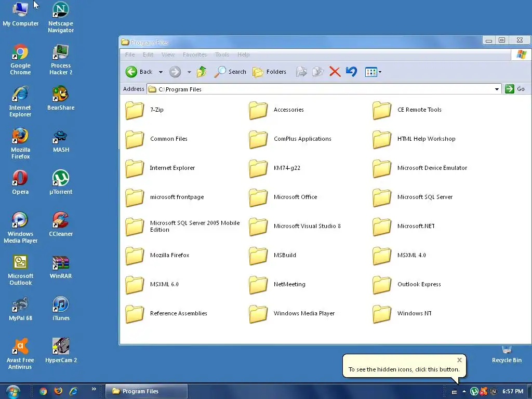Launch CCleaner desktop shortcut
The width and height of the screenshot is (532, 399).
point(61,224)
